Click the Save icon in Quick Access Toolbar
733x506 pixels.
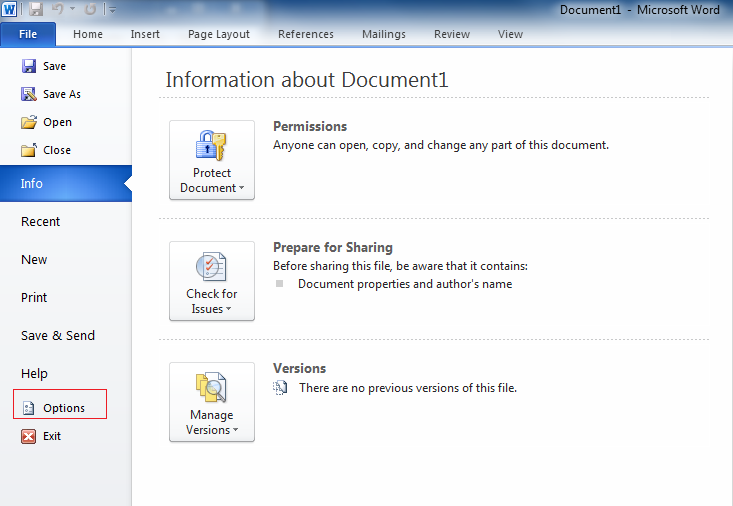(x=36, y=9)
